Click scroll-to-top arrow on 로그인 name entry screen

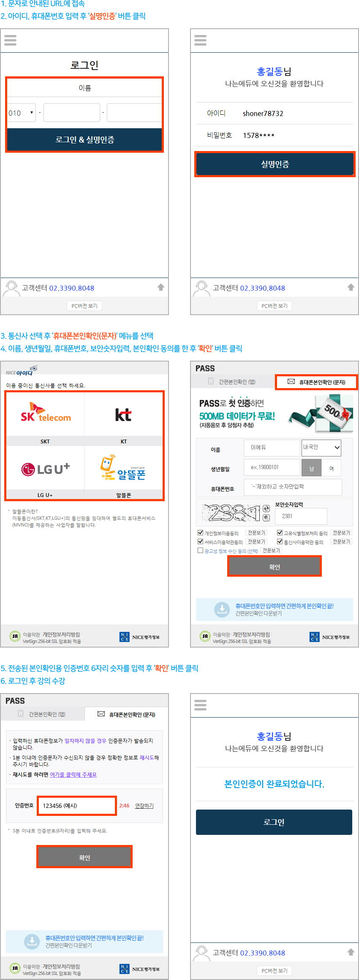click(x=161, y=287)
